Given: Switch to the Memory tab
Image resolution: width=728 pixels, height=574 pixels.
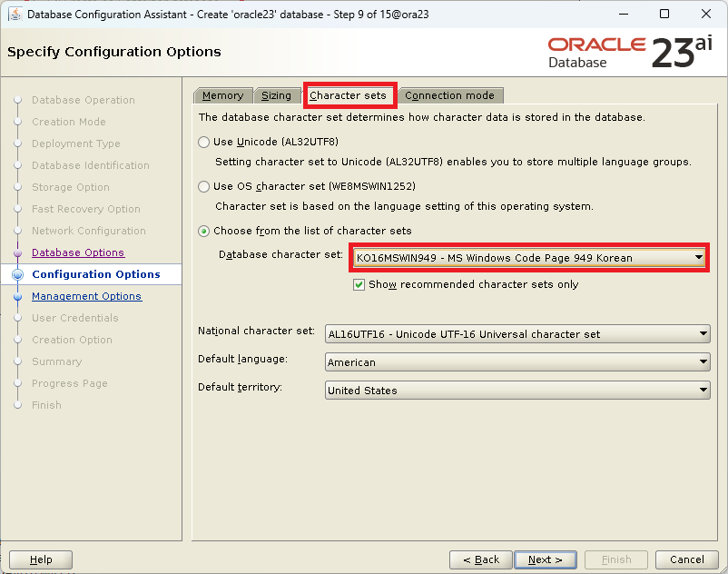Looking at the screenshot, I should 223,95.
